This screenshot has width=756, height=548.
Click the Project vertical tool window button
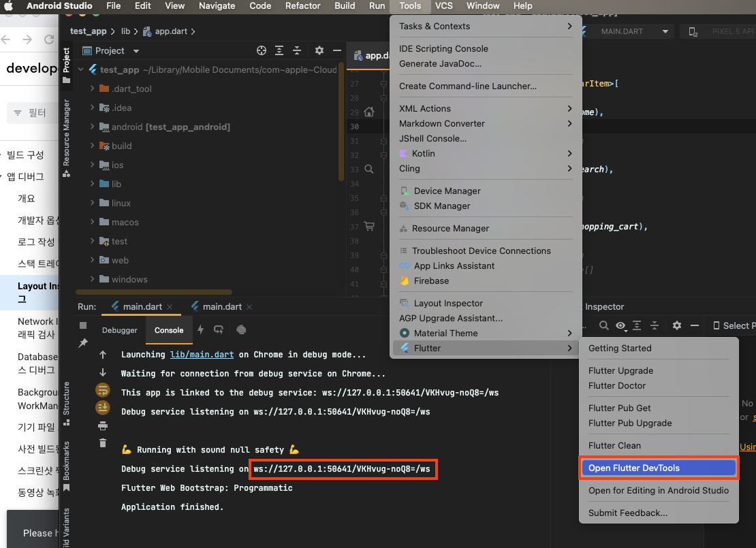[67, 65]
